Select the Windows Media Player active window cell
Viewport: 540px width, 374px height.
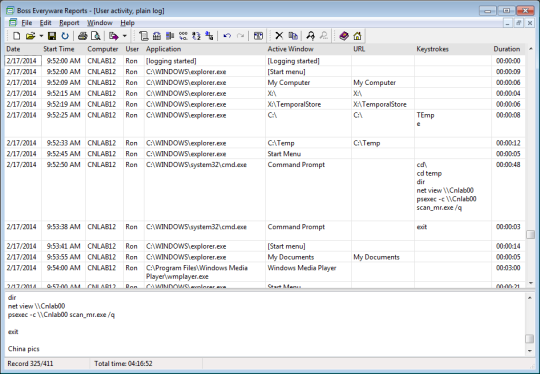coord(308,272)
